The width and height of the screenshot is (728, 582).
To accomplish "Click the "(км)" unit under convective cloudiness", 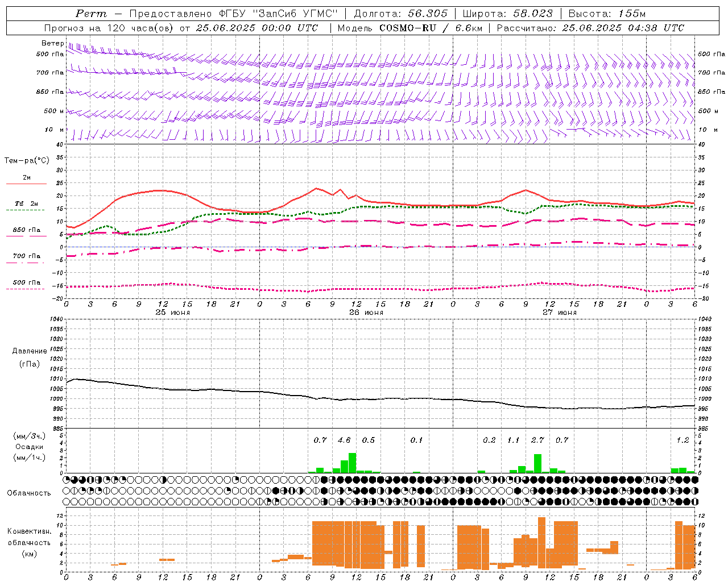I will (29, 554).
